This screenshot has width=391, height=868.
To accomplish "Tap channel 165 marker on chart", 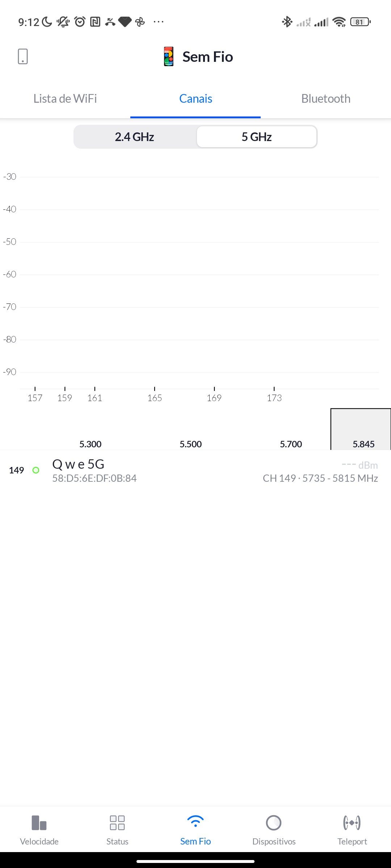I will pos(155,397).
